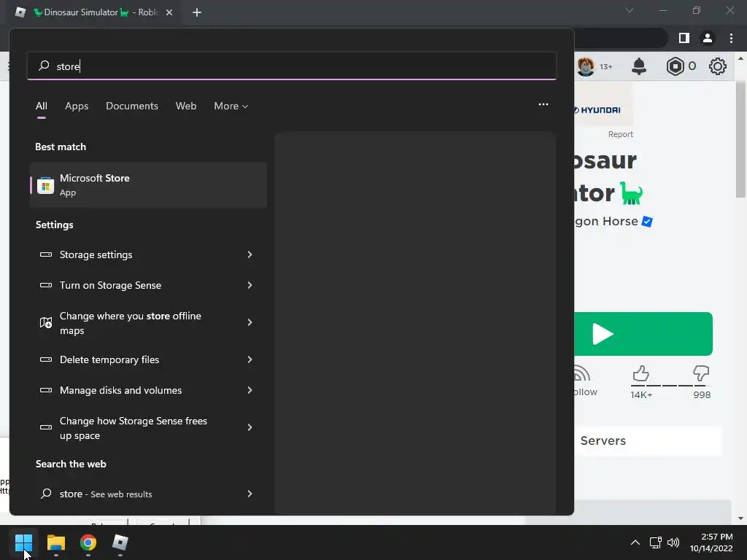Click the Manage disks and volumes icon

coord(46,390)
